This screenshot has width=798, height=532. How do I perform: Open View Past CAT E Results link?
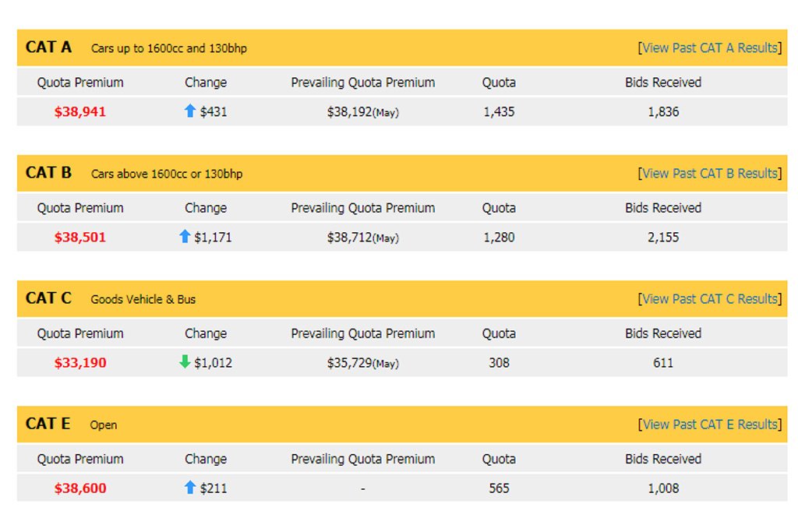tap(710, 425)
